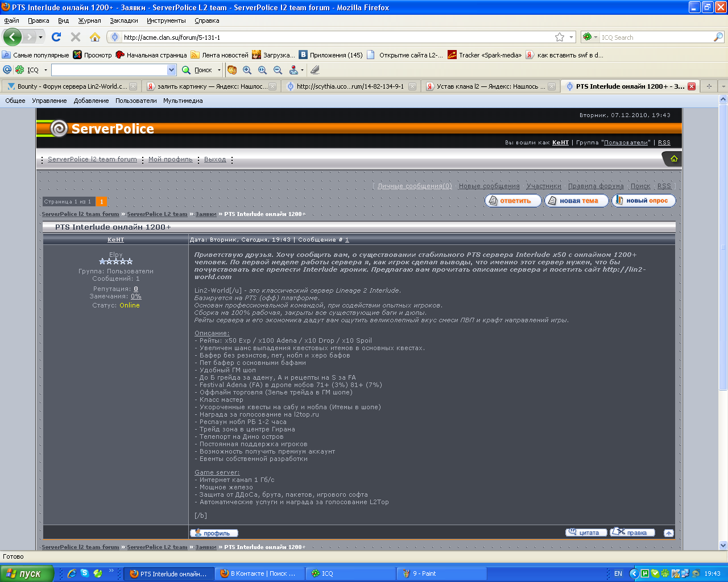This screenshot has height=582, width=728.
Task: Click the 'цитата' quote button
Action: [x=586, y=533]
